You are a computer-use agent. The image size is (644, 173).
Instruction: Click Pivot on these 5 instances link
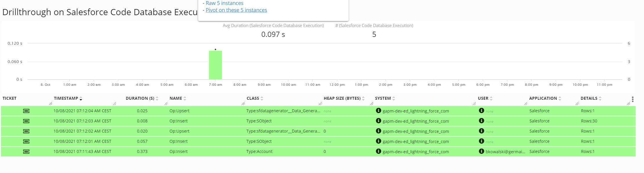point(236,10)
